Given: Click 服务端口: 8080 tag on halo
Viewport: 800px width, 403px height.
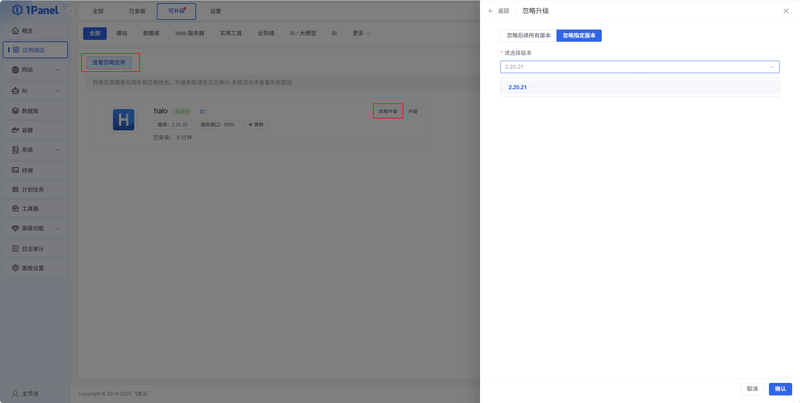Looking at the screenshot, I should (218, 124).
